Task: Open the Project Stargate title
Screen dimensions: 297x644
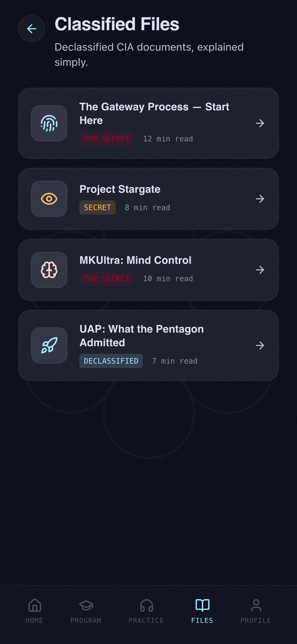Action: (120, 189)
